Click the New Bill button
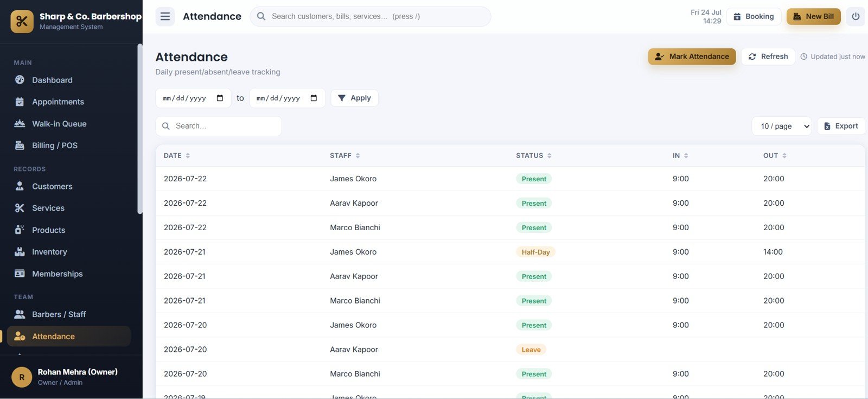This screenshot has width=868, height=399. point(814,16)
